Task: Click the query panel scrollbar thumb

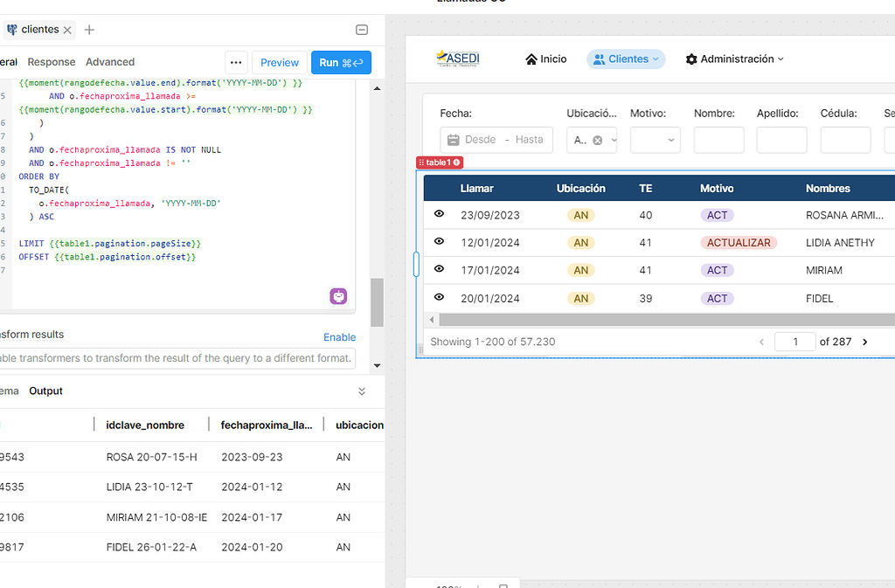Action: pos(377,302)
